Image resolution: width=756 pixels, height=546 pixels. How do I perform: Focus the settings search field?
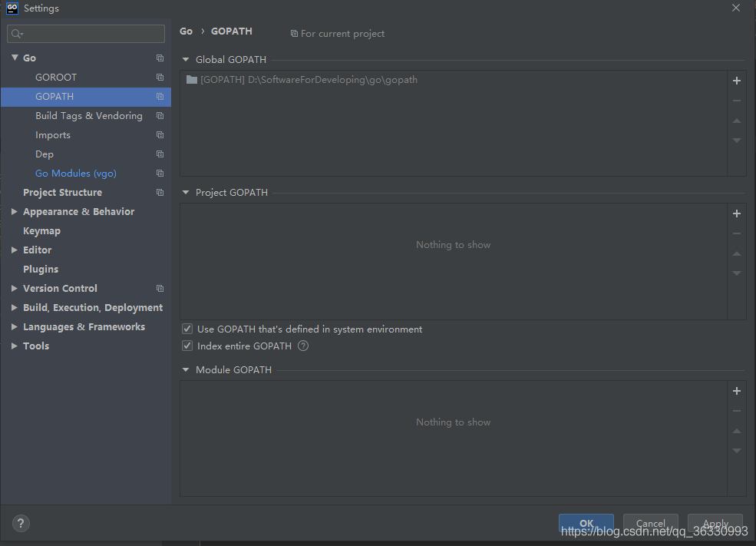86,34
